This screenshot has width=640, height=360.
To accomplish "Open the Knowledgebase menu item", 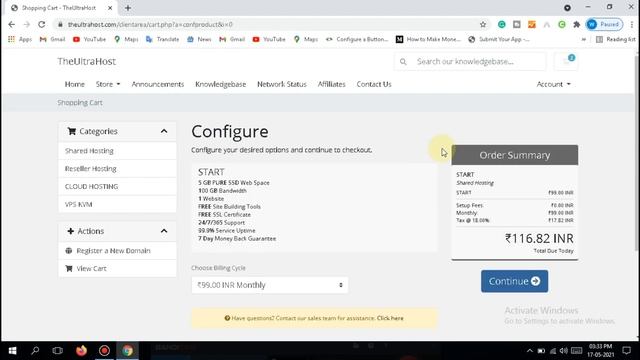I will click(220, 84).
